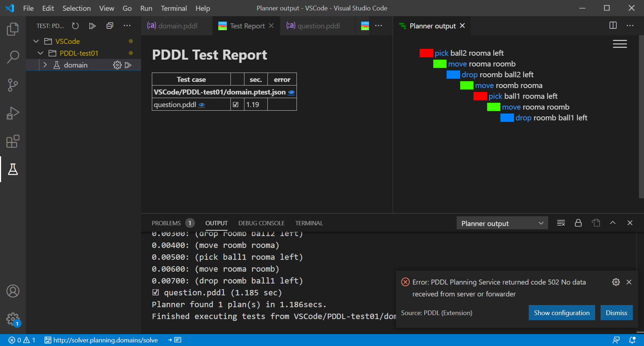This screenshot has height=346, width=644.
Task: Open the Search view icon
Action: pos(13,57)
